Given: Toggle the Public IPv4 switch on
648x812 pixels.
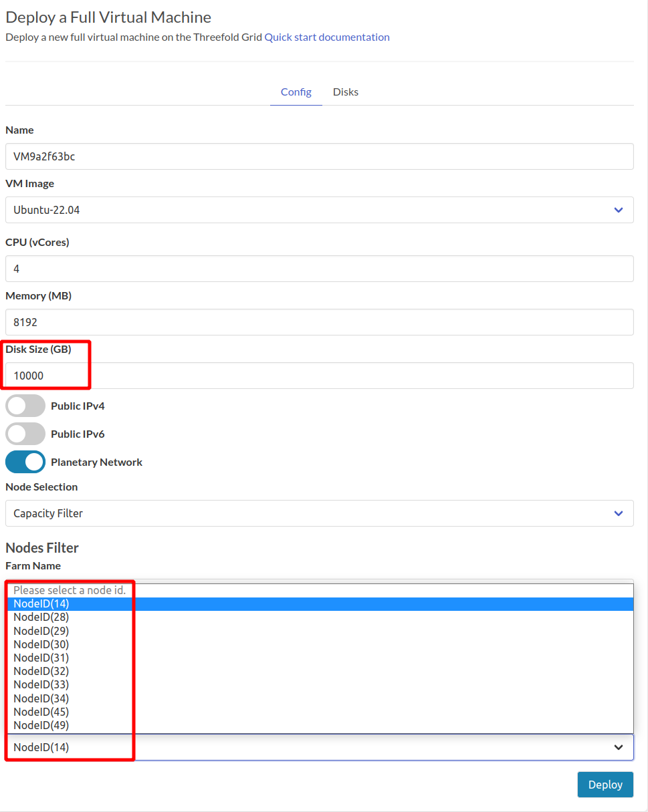Looking at the screenshot, I should pyautogui.click(x=25, y=406).
